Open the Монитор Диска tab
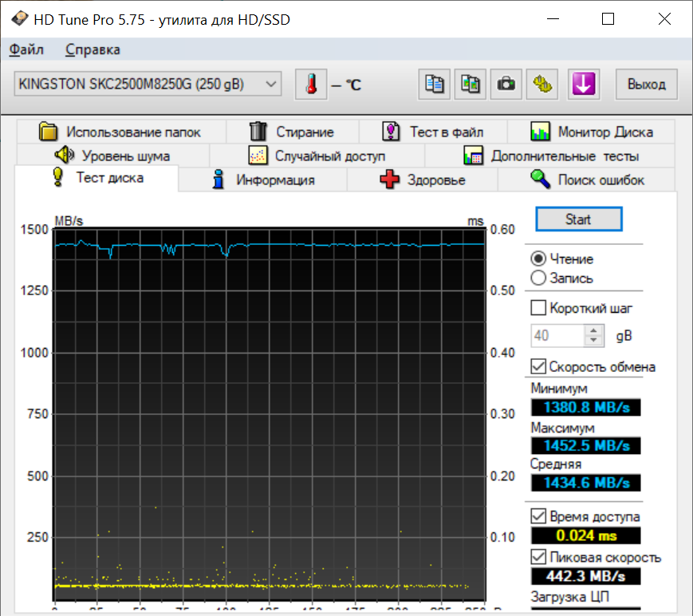Viewport: 693px width, 616px height. tap(591, 132)
